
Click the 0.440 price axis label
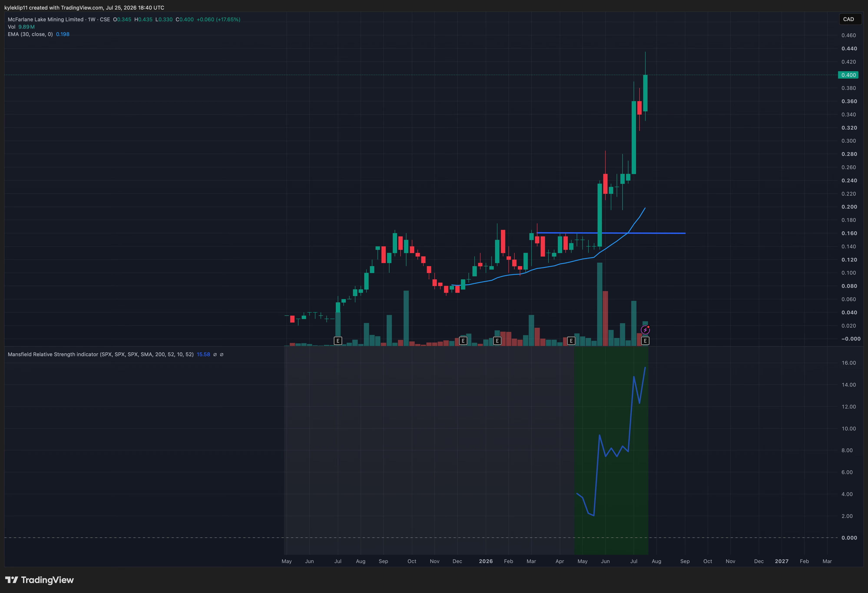[x=849, y=49]
